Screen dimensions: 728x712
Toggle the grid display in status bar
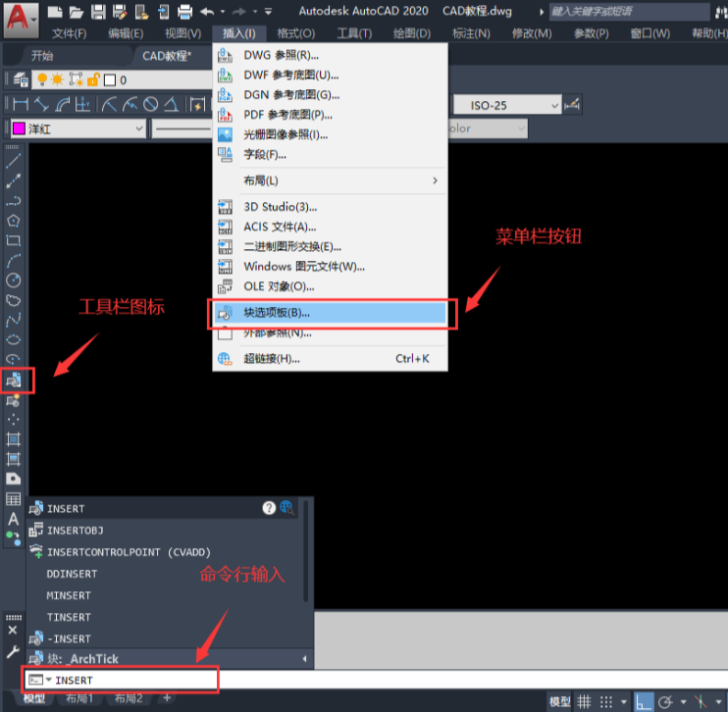pyautogui.click(x=584, y=701)
